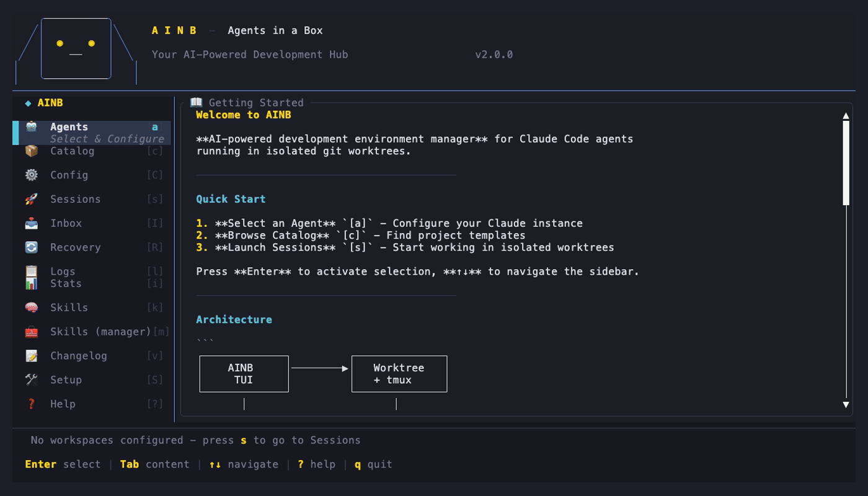Screen dimensions: 868x496
Task: Click the red question mark icon beside Help
Action: 32,404
